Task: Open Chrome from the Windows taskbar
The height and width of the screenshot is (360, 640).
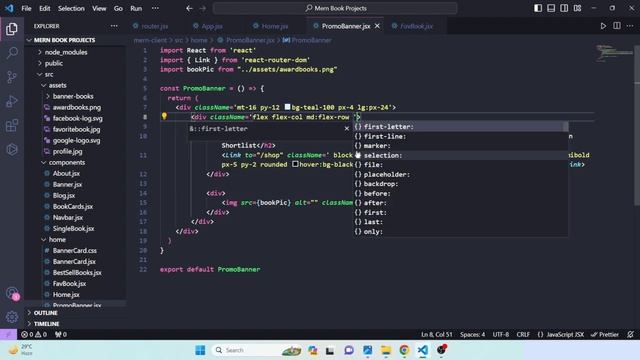Action: pos(404,350)
